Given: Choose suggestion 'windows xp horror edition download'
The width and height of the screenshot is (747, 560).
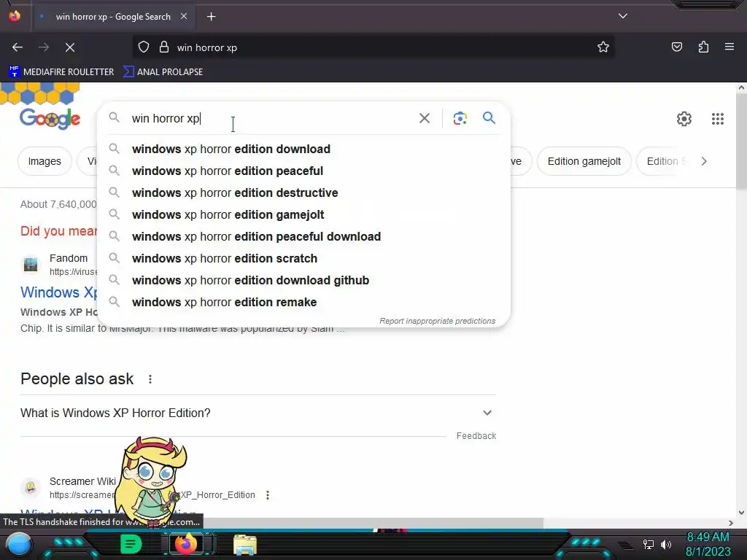Looking at the screenshot, I should (304, 149).
